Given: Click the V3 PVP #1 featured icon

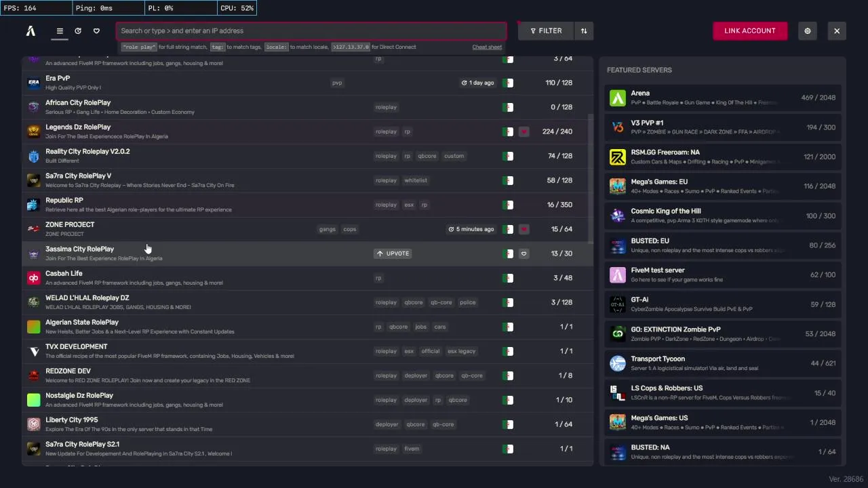Looking at the screenshot, I should click(618, 127).
